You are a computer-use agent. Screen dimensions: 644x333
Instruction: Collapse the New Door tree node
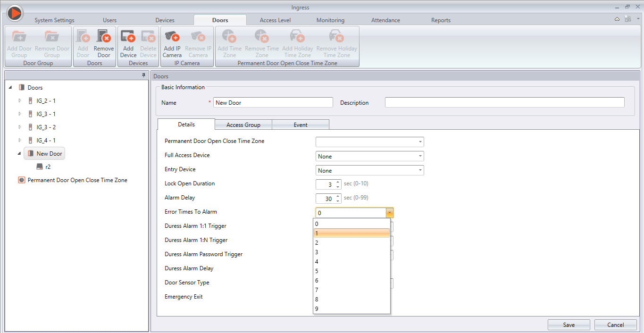click(x=19, y=153)
